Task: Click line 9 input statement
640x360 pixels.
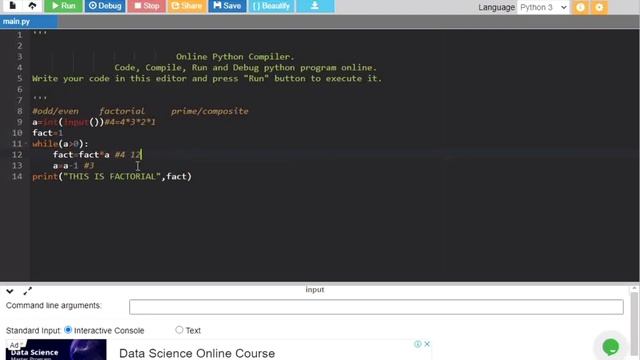Action: pos(94,122)
